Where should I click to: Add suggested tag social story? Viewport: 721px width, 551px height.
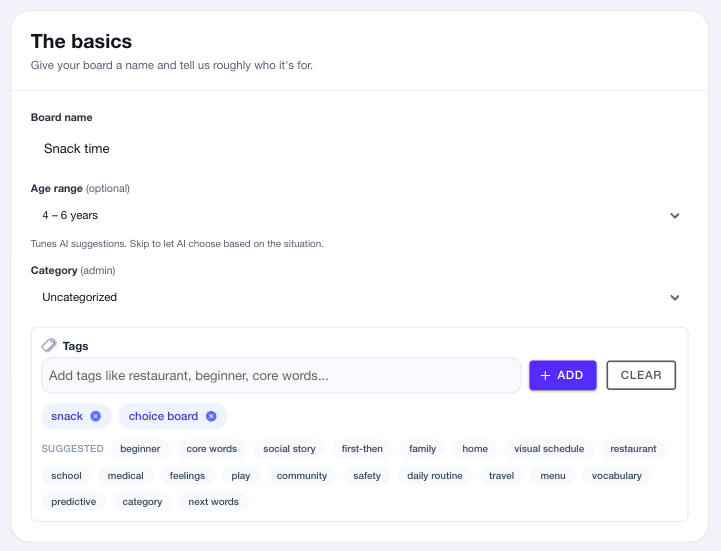tap(289, 449)
